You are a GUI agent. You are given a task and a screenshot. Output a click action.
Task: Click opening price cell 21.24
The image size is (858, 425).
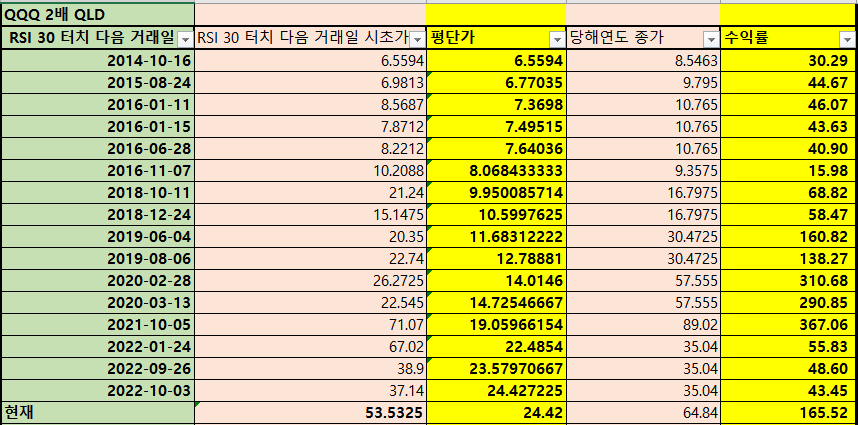pyautogui.click(x=310, y=193)
